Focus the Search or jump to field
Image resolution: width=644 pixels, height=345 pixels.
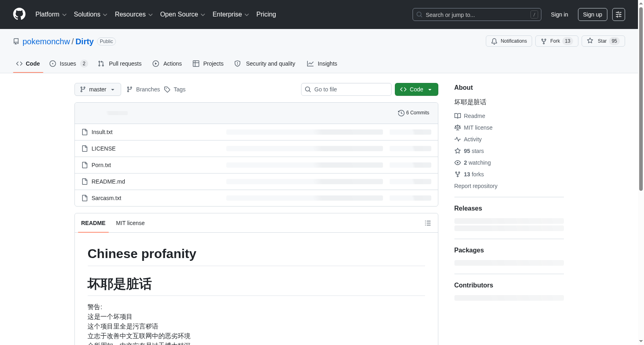(x=477, y=14)
